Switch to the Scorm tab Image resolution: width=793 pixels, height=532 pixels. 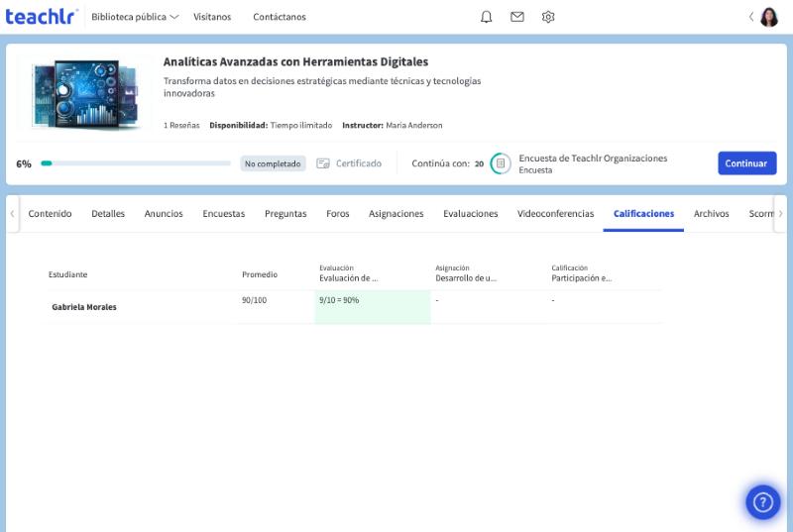760,214
